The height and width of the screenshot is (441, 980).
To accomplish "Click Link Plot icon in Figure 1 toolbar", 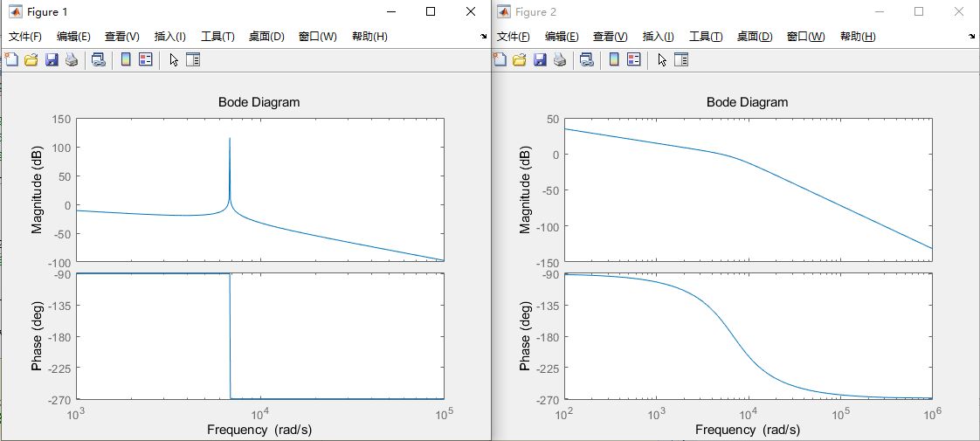I will (98, 60).
